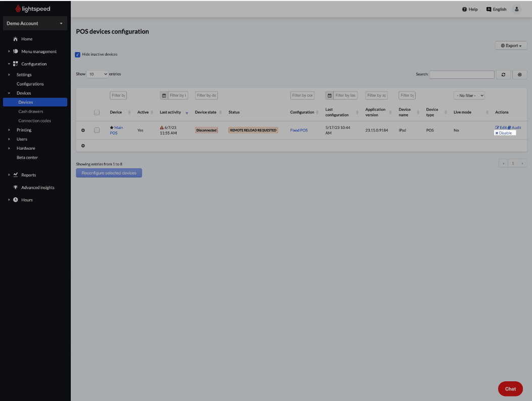Click the Search input field
The height and width of the screenshot is (401, 532).
(462, 74)
